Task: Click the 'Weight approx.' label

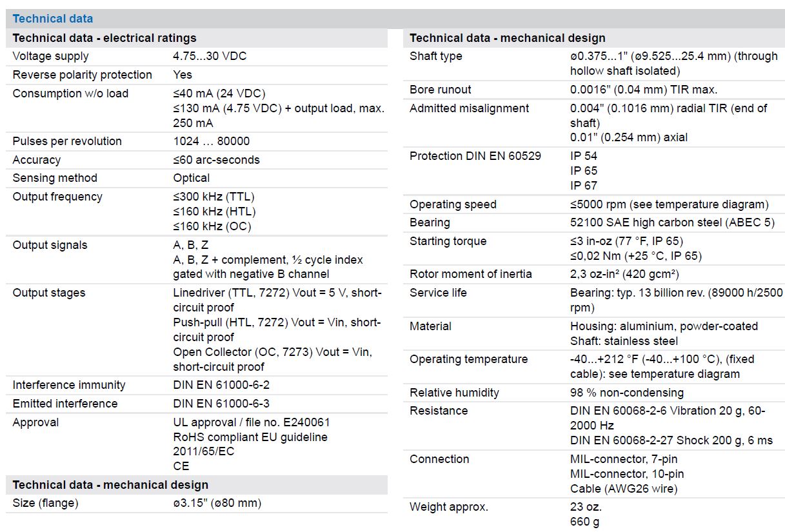Action: click(449, 507)
